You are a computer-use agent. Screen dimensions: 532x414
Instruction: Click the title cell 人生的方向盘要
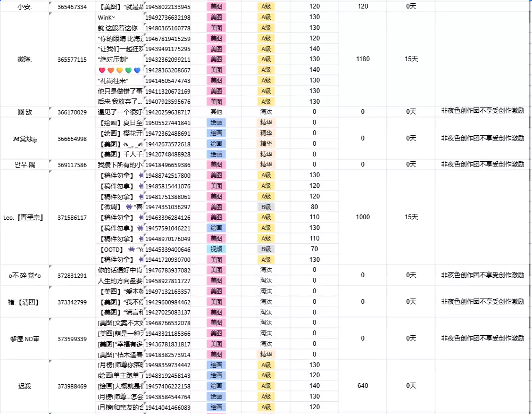click(x=120, y=281)
